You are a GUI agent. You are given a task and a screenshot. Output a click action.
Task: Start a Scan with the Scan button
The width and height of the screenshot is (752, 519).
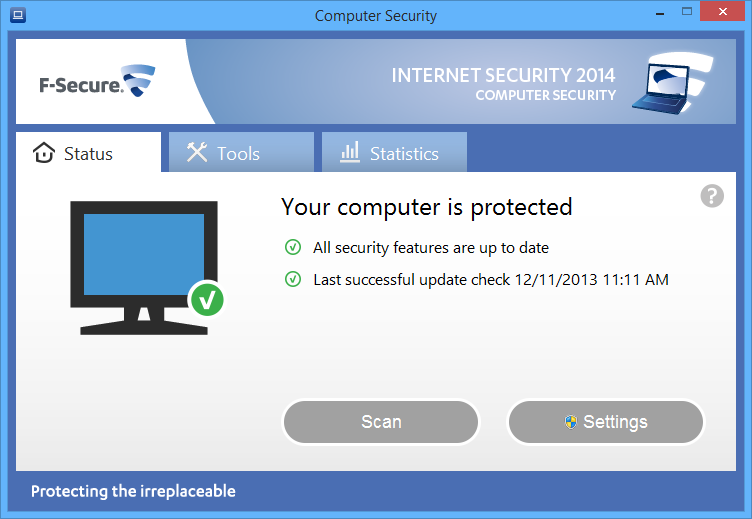coord(381,422)
